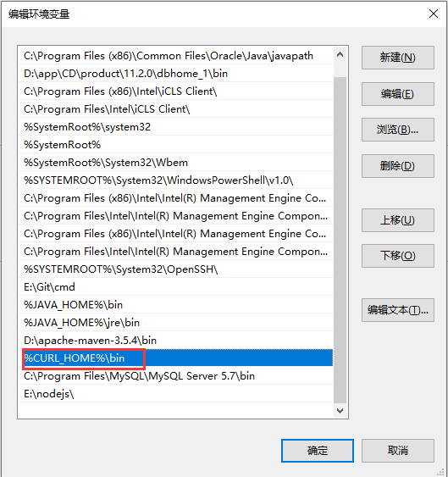This screenshot has width=448, height=477.
Task: Close the 编辑环境变量 dialog
Action: click(433, 14)
